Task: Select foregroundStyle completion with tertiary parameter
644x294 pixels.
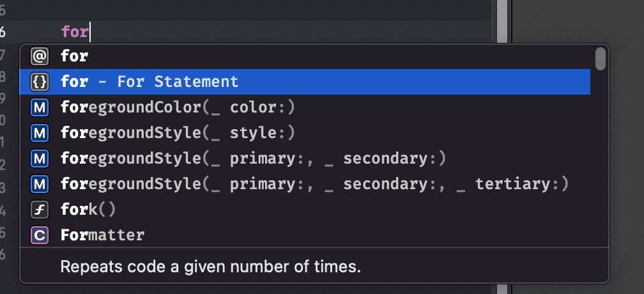Action: pos(314,184)
